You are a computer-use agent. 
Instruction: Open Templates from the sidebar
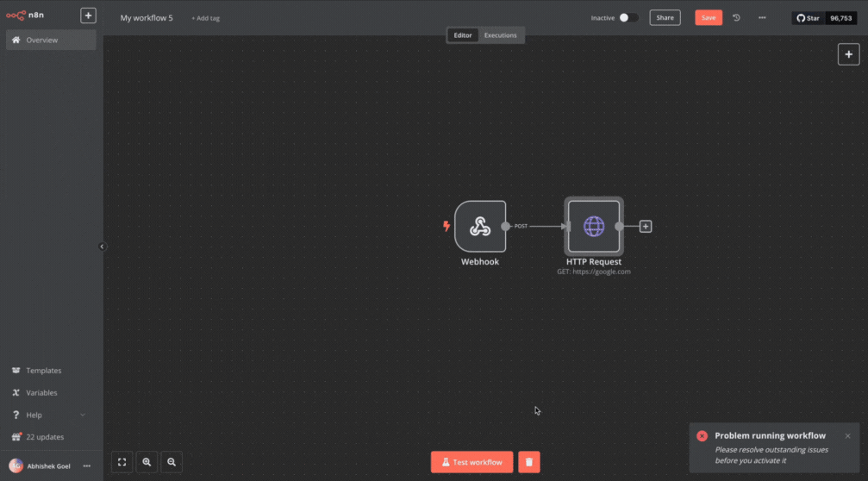(44, 371)
